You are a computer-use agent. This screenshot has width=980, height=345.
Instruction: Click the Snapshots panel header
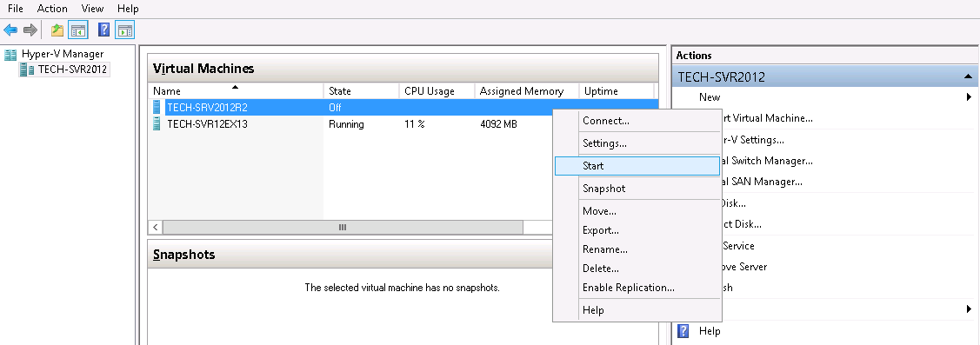[350, 255]
